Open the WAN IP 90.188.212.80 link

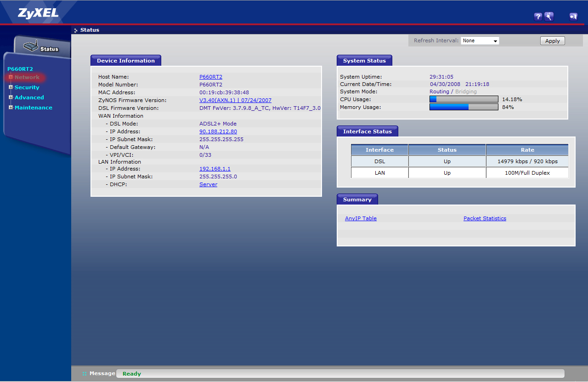pos(218,131)
